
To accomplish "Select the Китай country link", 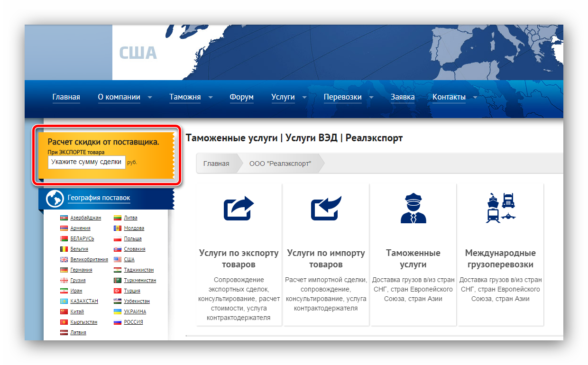I will pyautogui.click(x=77, y=312).
